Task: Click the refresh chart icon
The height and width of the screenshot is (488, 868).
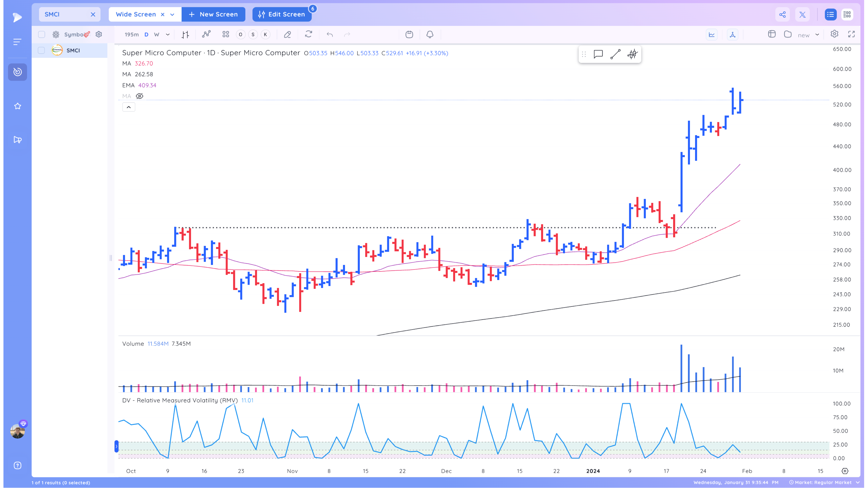Action: (309, 34)
